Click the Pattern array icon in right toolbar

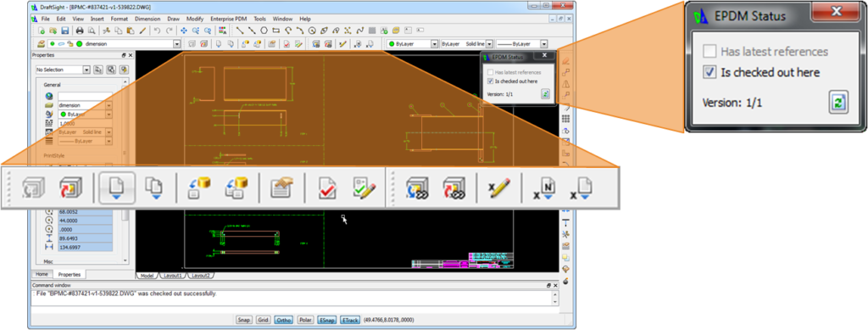click(565, 119)
